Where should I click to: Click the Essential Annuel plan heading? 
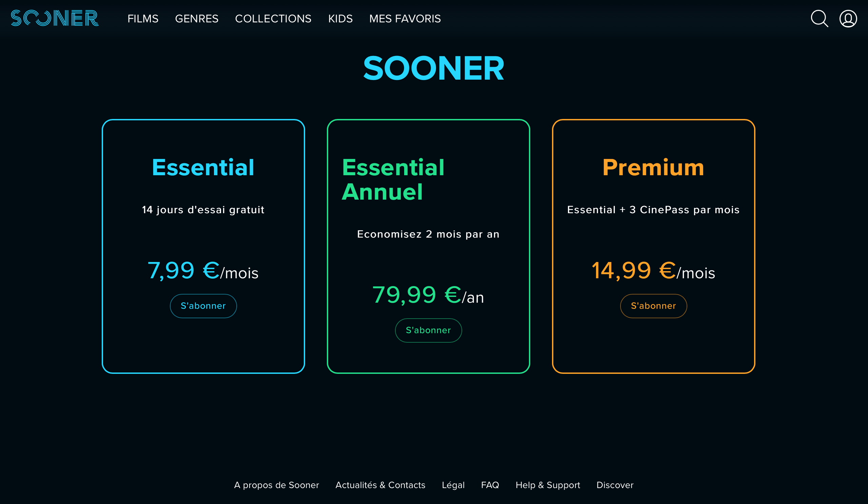click(x=393, y=179)
